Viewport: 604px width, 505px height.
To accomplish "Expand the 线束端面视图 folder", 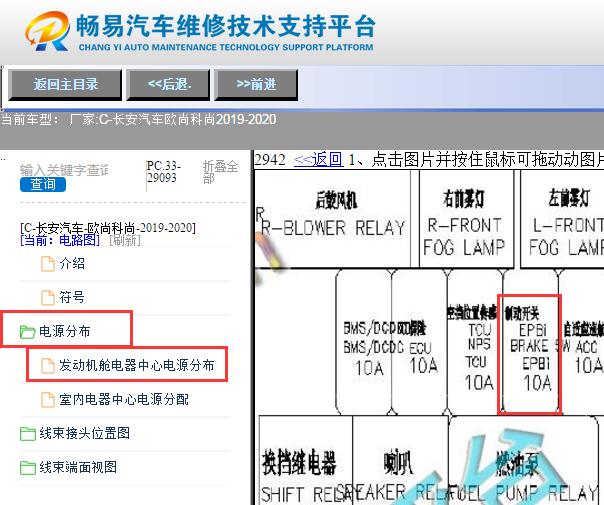I will (x=78, y=467).
